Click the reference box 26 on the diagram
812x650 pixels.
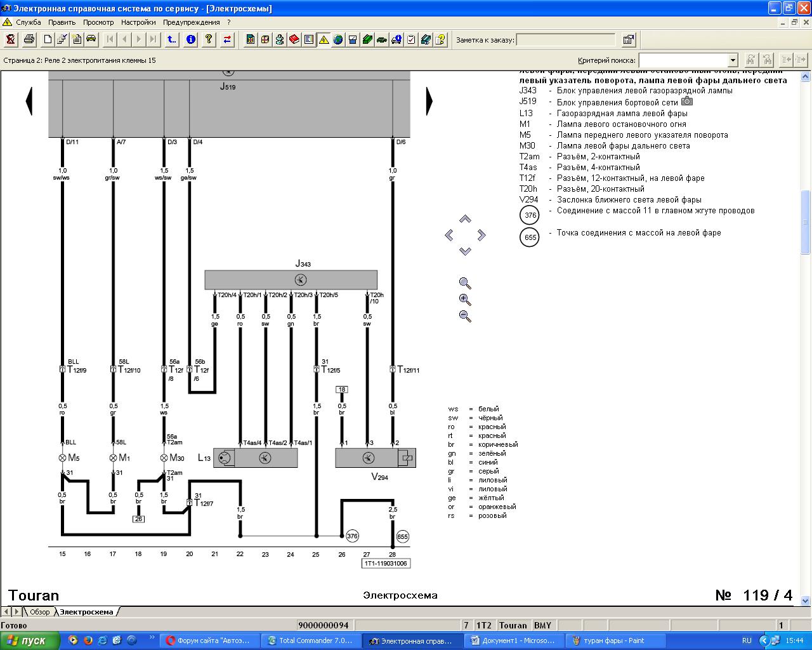[x=139, y=519]
